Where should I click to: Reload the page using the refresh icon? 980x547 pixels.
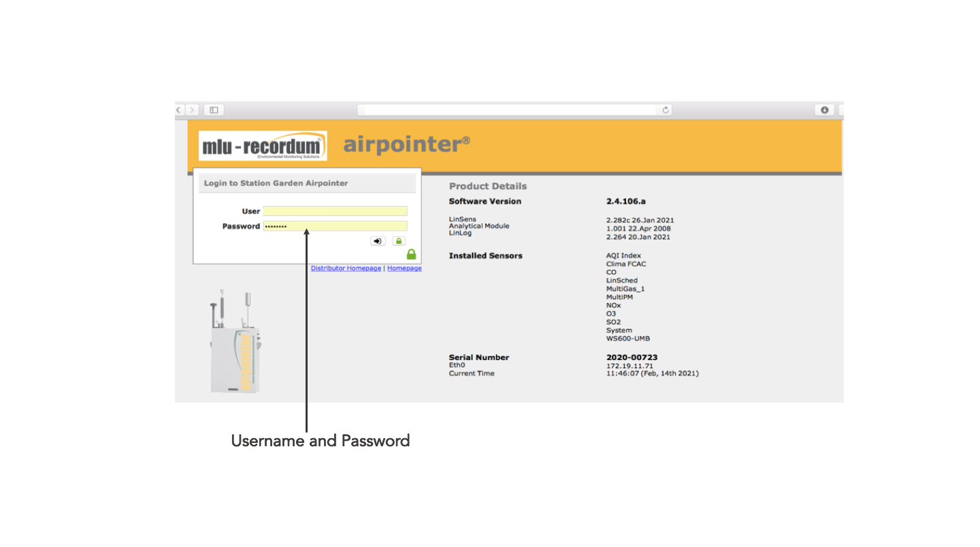pos(666,110)
